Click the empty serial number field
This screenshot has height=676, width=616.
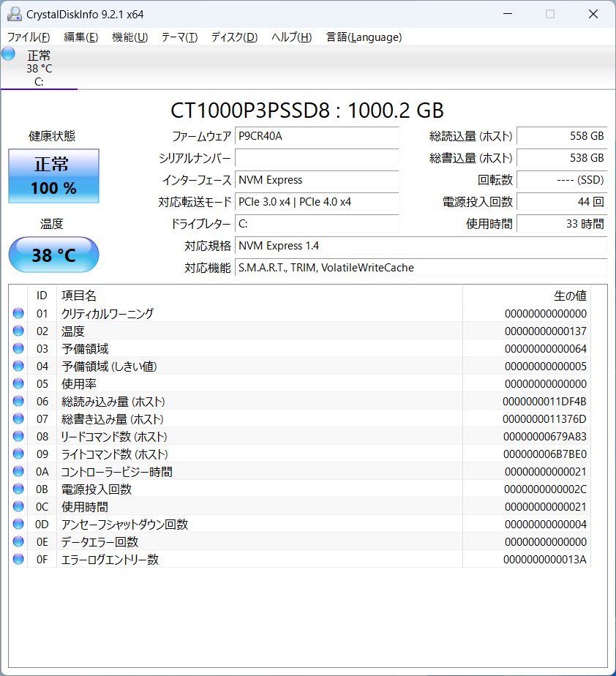(317, 158)
